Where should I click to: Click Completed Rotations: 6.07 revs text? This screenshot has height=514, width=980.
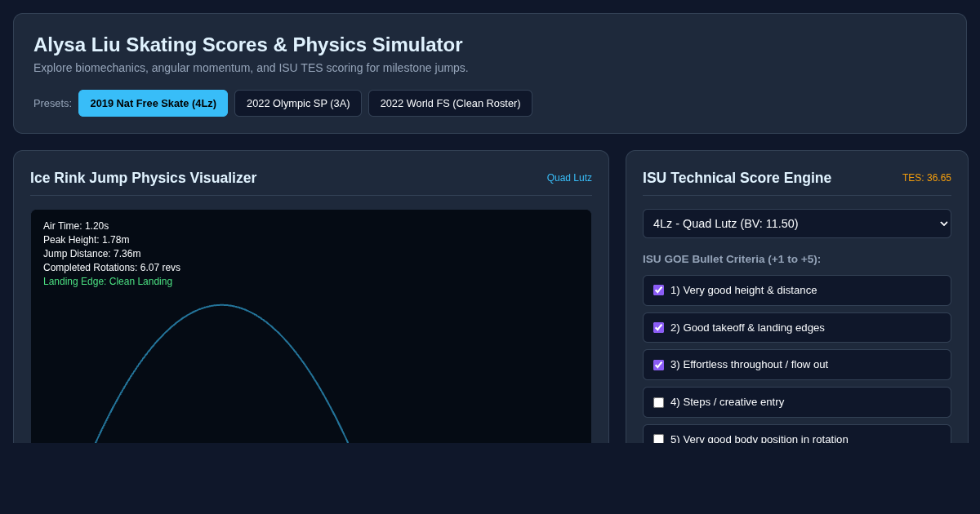[x=112, y=268]
